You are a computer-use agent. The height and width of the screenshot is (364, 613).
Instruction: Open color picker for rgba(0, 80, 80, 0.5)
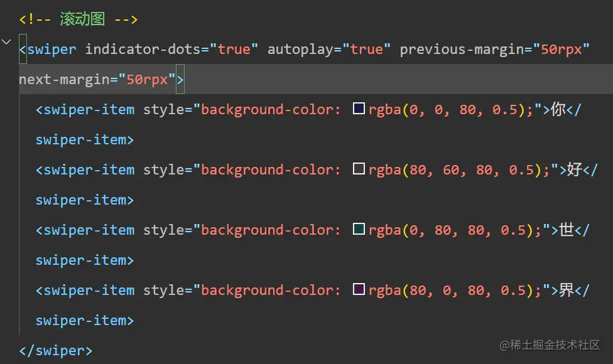tap(359, 229)
